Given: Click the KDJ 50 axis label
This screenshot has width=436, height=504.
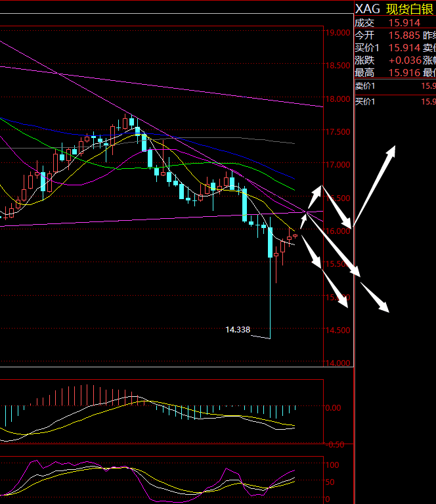Looking at the screenshot, I should pos(330,482).
